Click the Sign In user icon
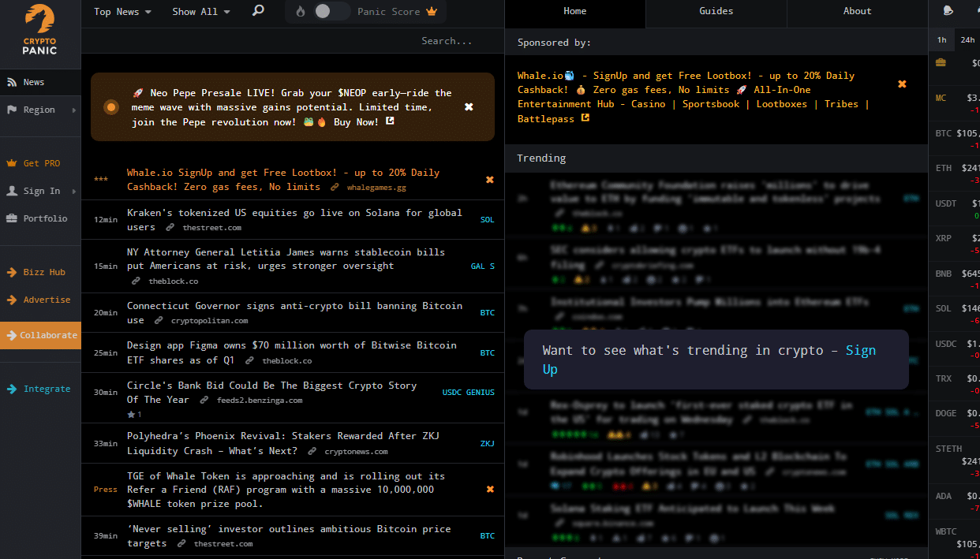 [12, 191]
